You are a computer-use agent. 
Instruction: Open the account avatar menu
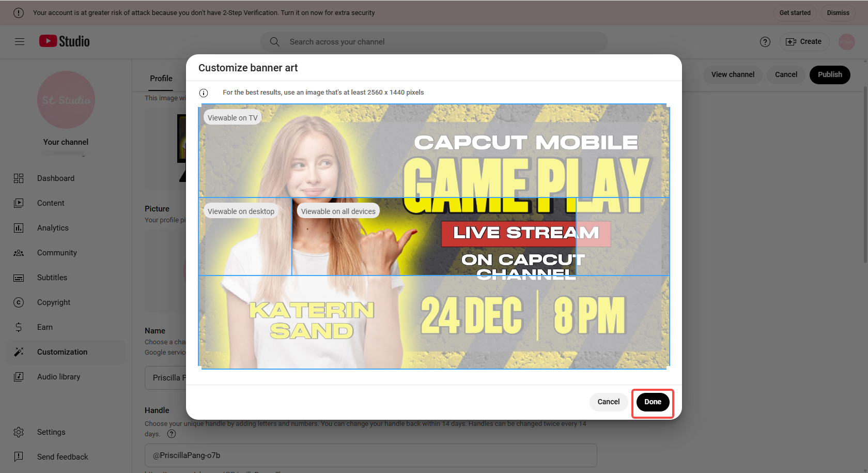[846, 42]
